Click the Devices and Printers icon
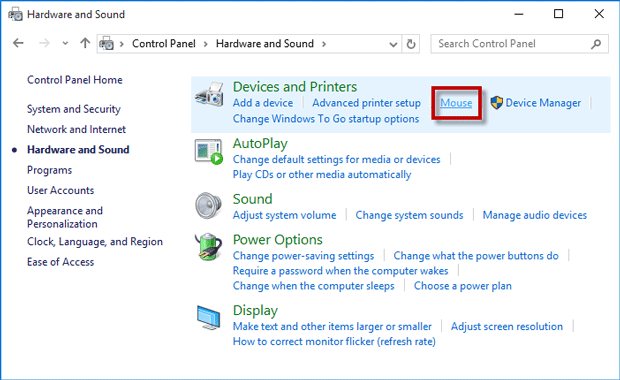 pos(209,94)
